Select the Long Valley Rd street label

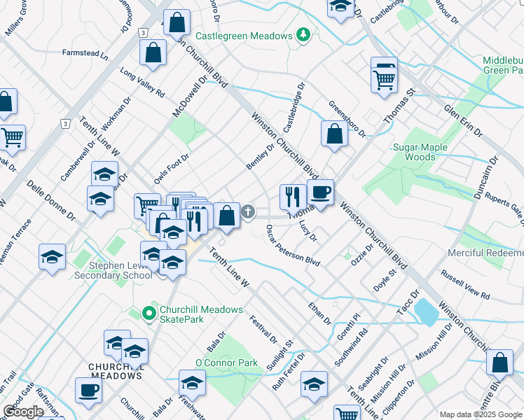tap(142, 82)
